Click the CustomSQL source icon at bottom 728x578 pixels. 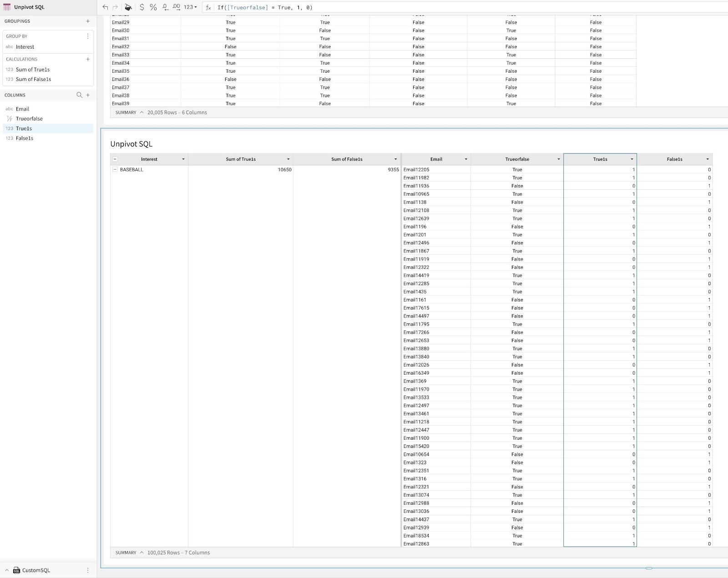click(16, 570)
